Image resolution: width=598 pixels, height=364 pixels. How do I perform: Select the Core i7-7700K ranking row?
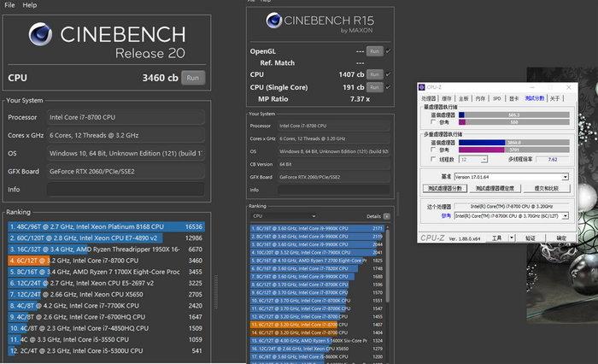coord(106,306)
